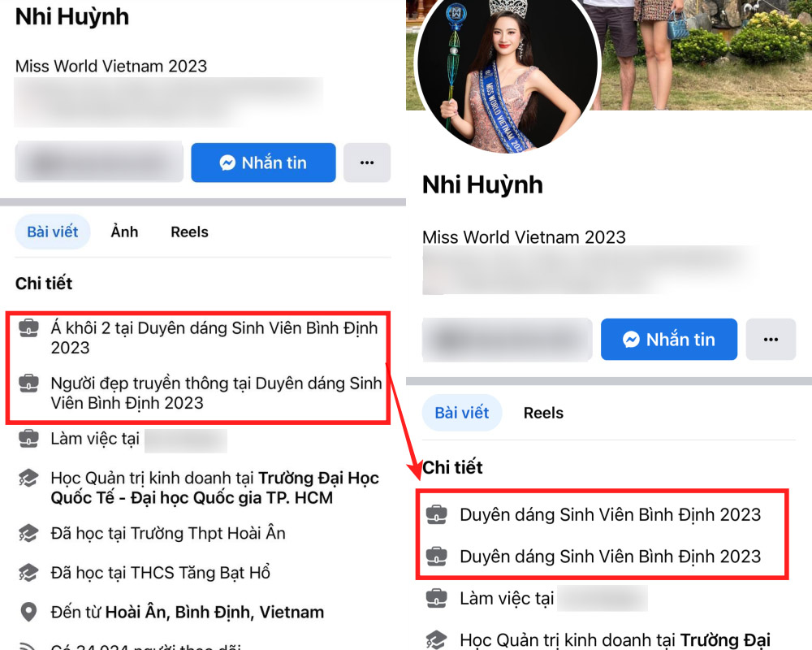Click the graduation cap beside "Học Quản trị kinh doanh"
Image resolution: width=812 pixels, height=650 pixels.
(x=30, y=479)
